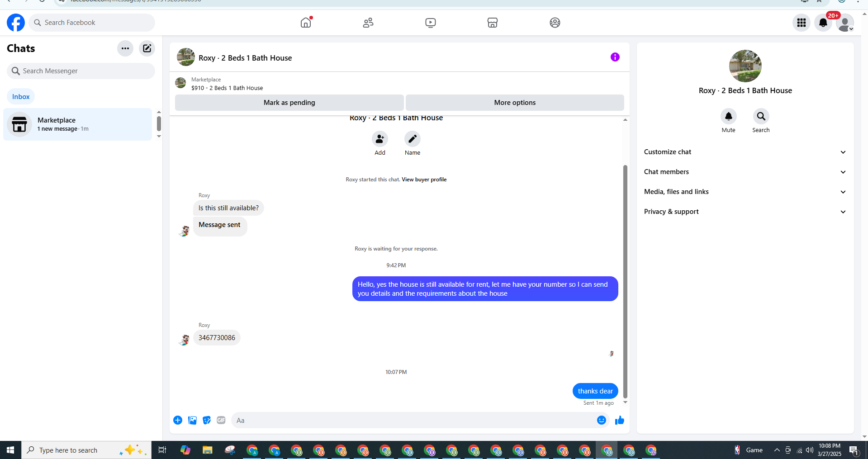Go to the Home feed icon
This screenshot has height=459, width=868.
pos(306,23)
